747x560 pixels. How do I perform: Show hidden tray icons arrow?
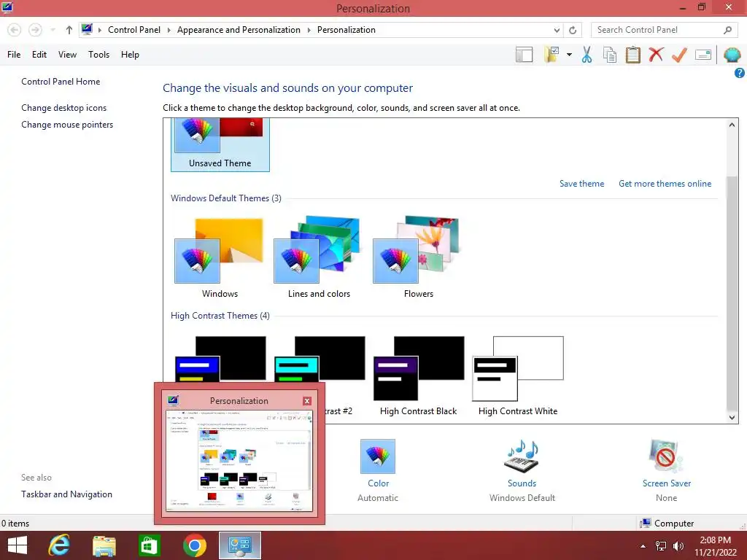(643, 546)
